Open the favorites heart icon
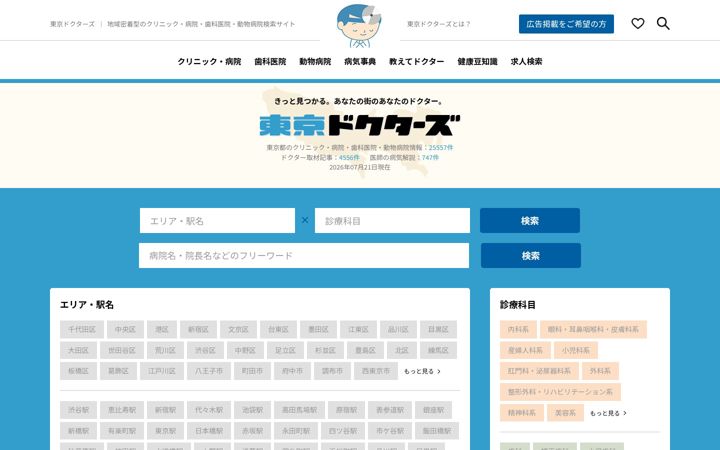This screenshot has height=450, width=720. 638,23
